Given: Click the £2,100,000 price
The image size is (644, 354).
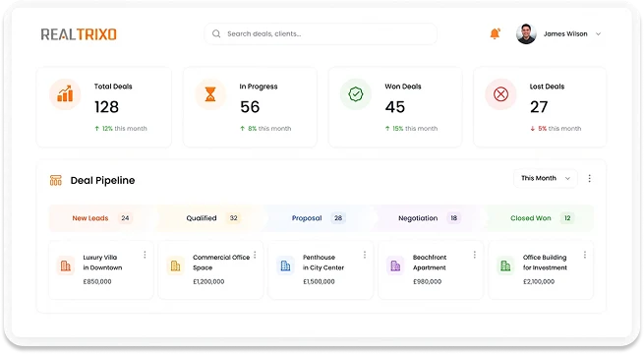Looking at the screenshot, I should point(539,281).
